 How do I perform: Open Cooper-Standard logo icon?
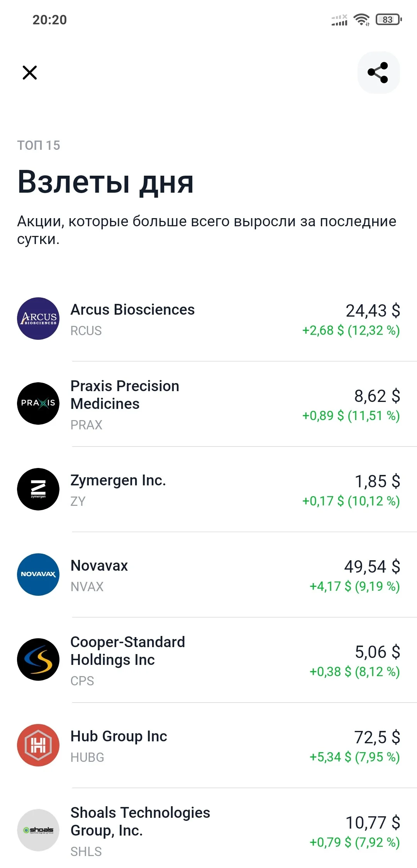coord(38,659)
